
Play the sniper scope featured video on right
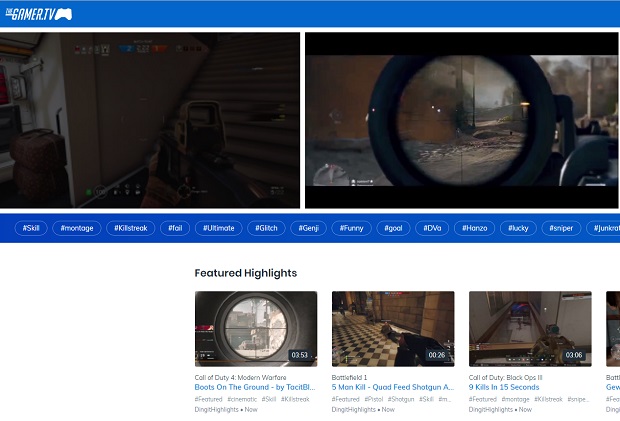461,120
